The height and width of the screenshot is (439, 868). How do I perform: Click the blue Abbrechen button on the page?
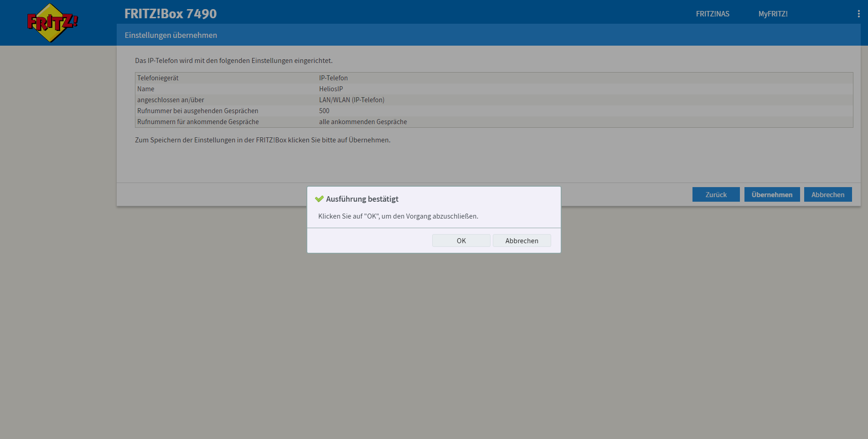click(827, 194)
